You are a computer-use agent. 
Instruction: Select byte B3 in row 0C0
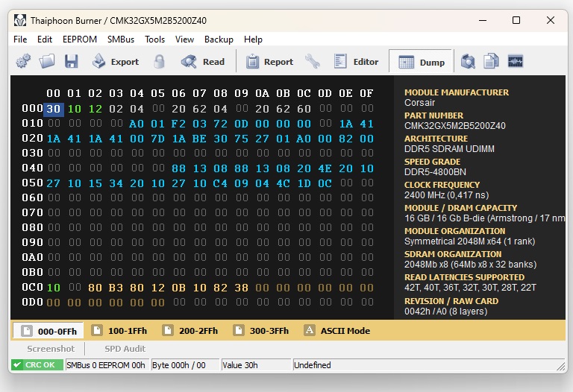pyautogui.click(x=116, y=288)
